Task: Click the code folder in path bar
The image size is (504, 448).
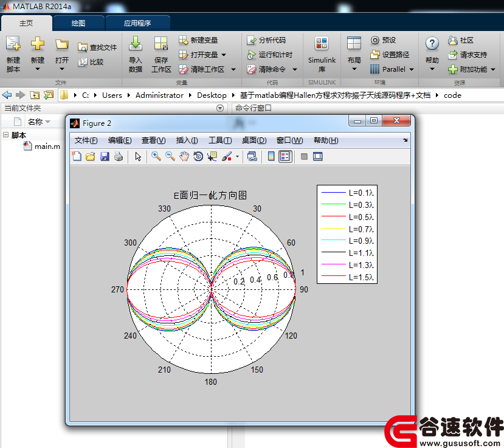Action: [452, 95]
